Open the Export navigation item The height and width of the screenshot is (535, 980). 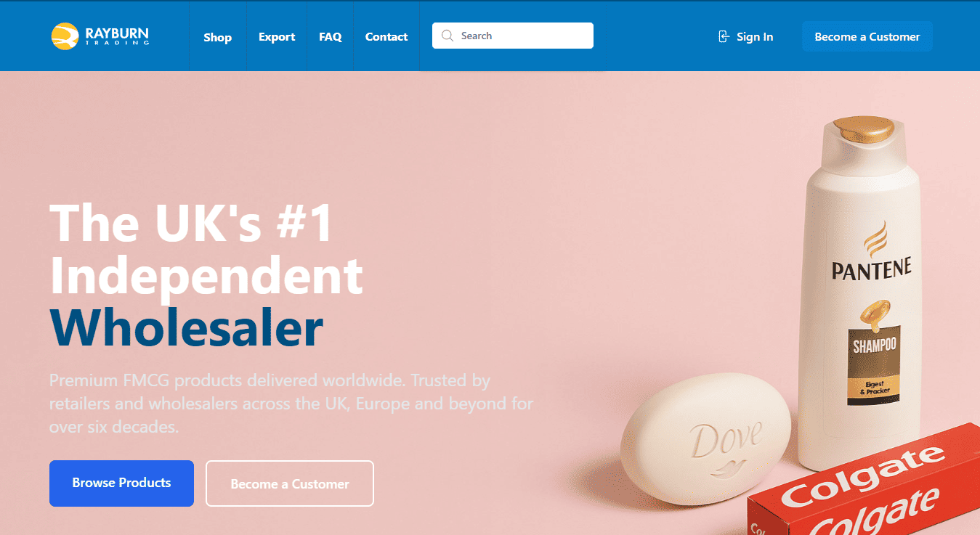[x=277, y=37]
